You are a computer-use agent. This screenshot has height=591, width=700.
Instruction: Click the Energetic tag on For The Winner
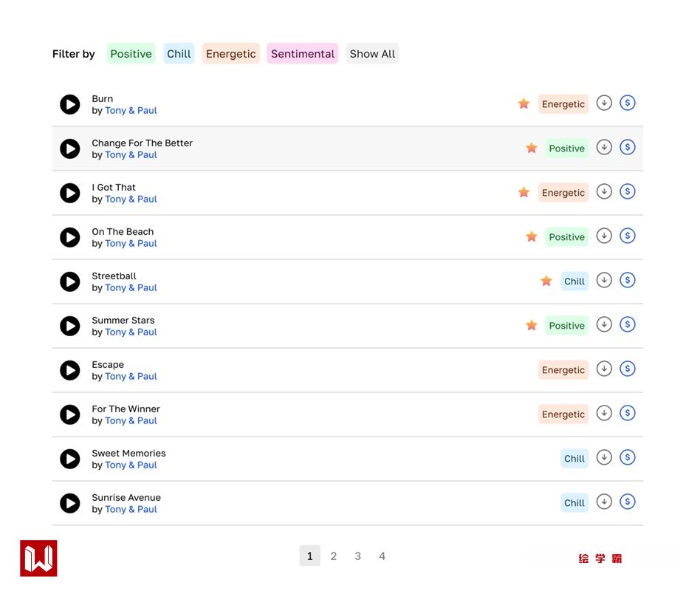tap(563, 414)
